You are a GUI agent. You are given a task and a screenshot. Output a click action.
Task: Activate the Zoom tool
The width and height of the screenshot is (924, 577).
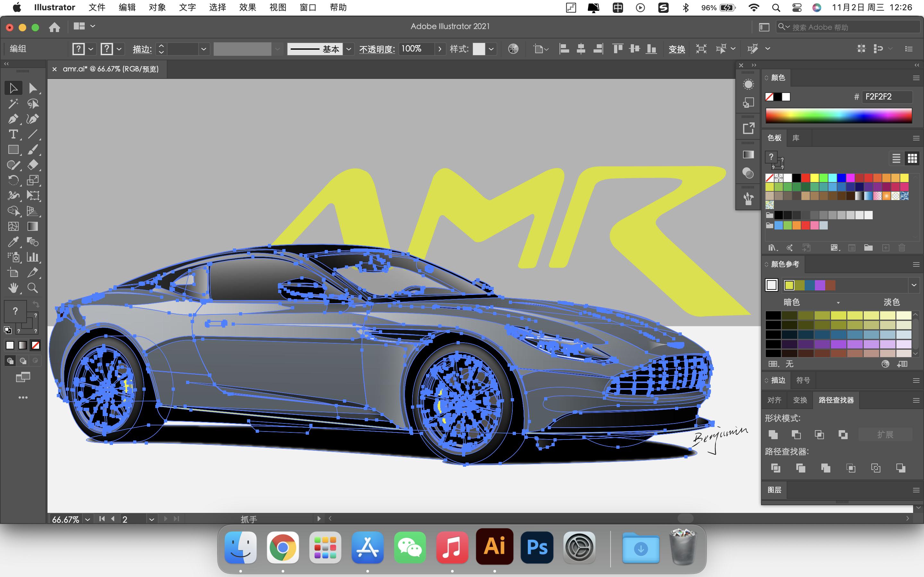pos(33,288)
